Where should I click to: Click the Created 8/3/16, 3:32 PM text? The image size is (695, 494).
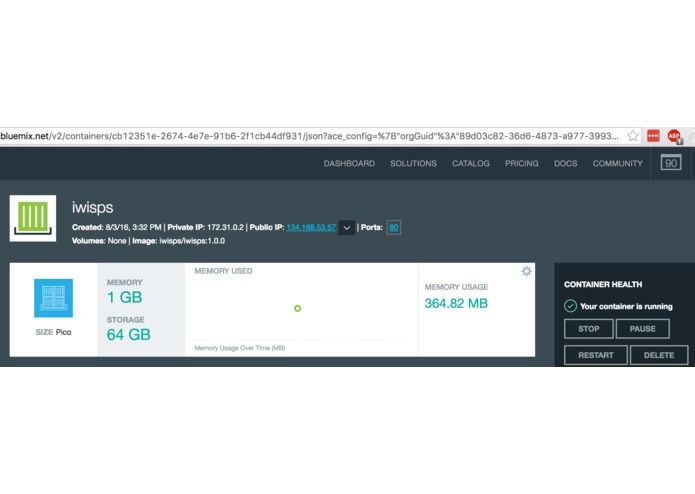point(117,228)
